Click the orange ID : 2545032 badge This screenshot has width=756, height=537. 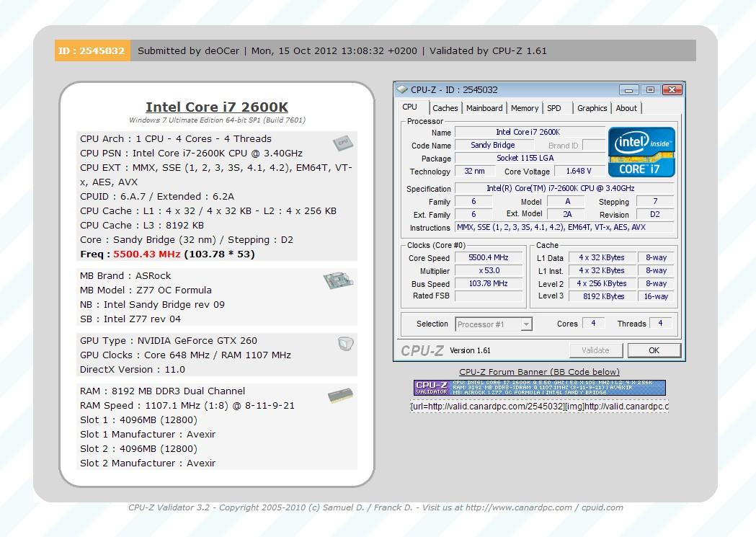point(92,50)
